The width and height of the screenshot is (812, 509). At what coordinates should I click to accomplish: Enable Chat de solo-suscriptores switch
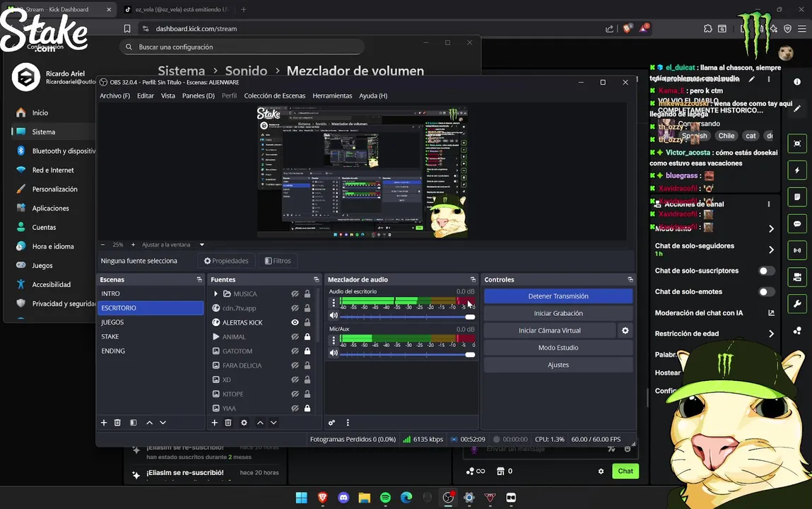click(x=766, y=271)
